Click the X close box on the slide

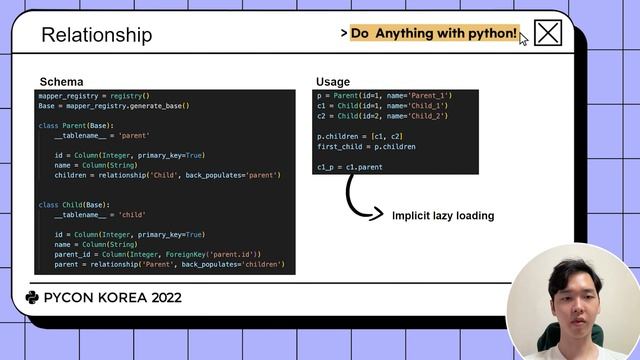pyautogui.click(x=548, y=33)
